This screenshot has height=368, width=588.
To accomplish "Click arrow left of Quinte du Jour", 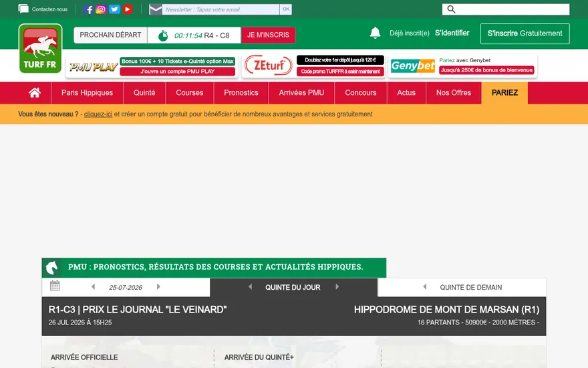I will pyautogui.click(x=250, y=287).
